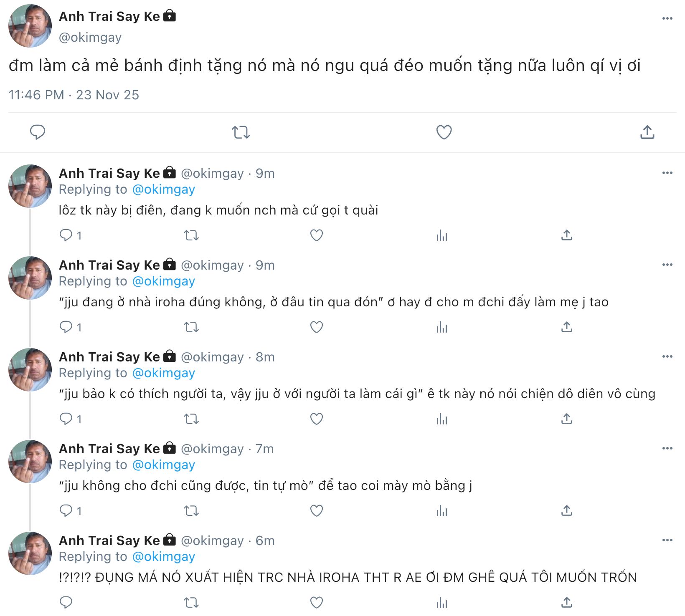View analytics for the "lôz tk này" reply
Screen dimensions: 685x616
pyautogui.click(x=441, y=235)
